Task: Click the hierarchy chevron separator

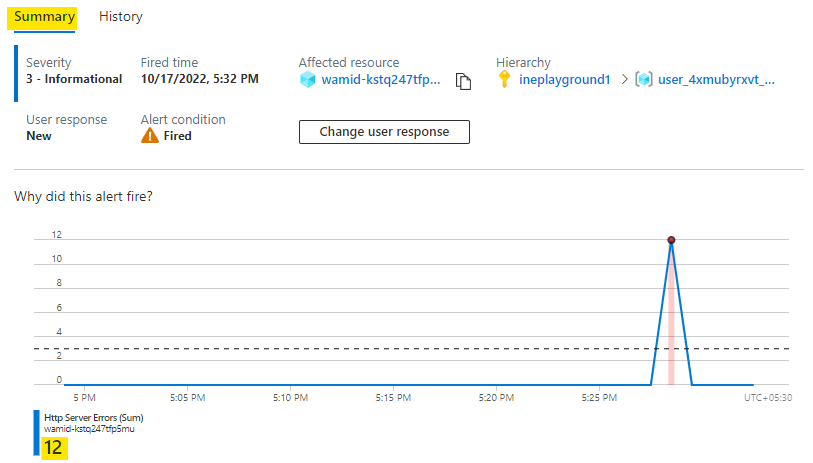Action: coord(624,80)
